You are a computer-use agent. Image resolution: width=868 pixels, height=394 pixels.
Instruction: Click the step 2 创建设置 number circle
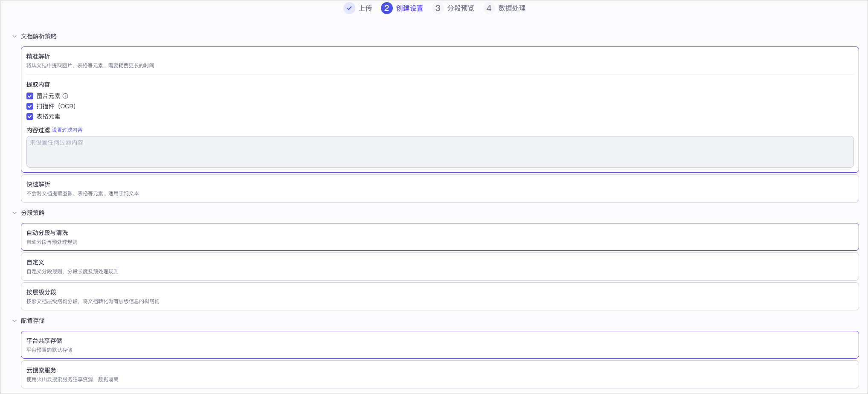tap(386, 8)
